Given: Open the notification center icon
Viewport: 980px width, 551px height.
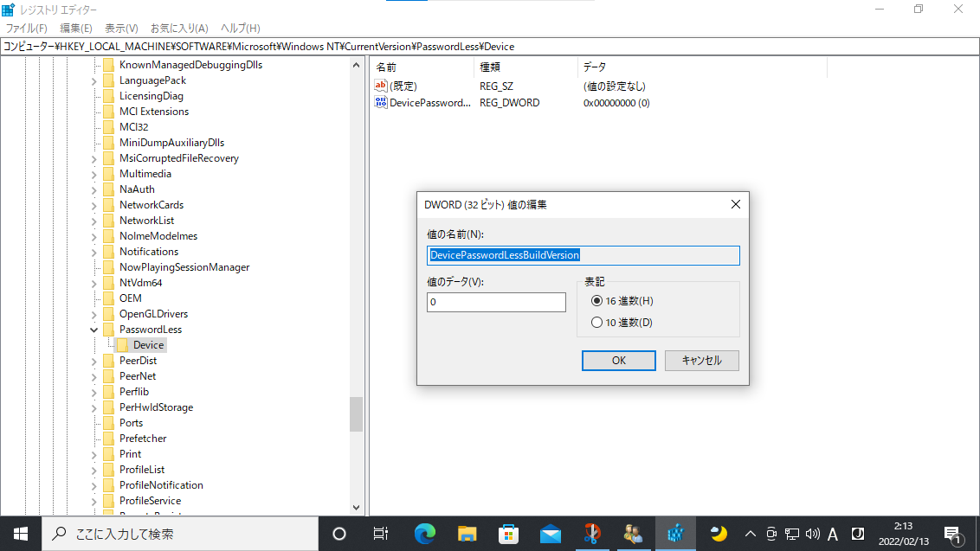Looking at the screenshot, I should pos(952,534).
